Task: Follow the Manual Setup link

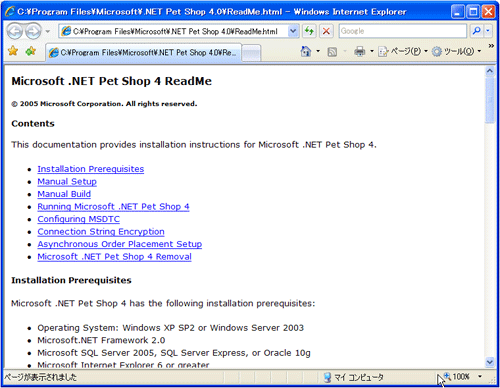Action: pos(67,182)
